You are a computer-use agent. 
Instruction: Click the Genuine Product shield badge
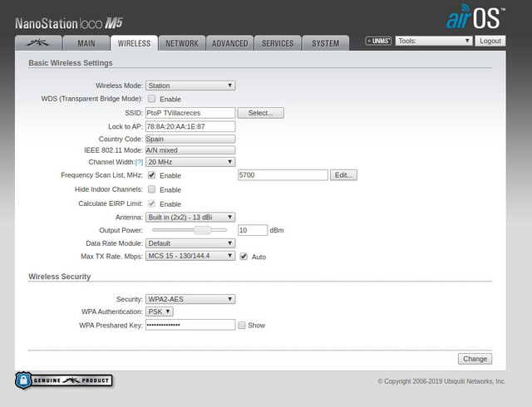63,380
